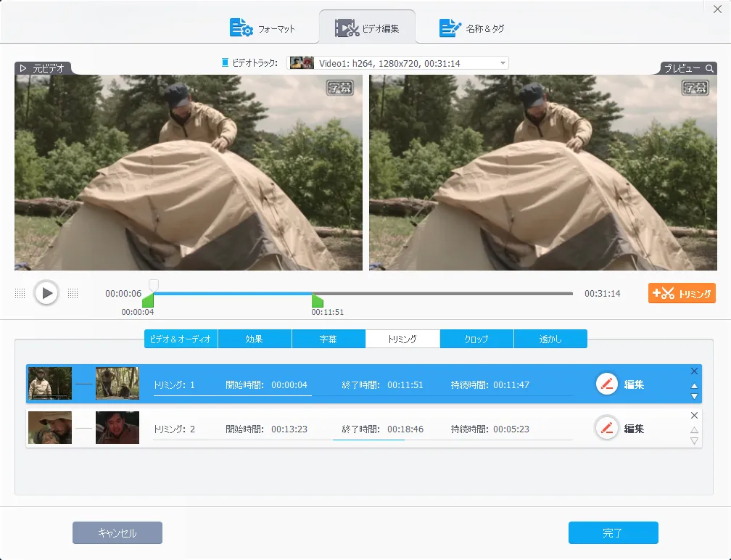The width and height of the screenshot is (731, 560).
Task: Click the キャンセル button
Action: tap(117, 533)
